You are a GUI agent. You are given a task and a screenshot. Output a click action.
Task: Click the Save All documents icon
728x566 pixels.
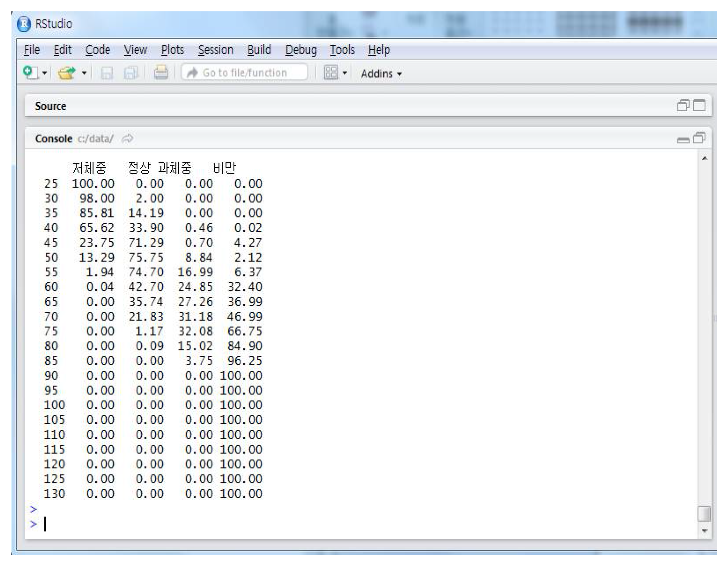(131, 73)
